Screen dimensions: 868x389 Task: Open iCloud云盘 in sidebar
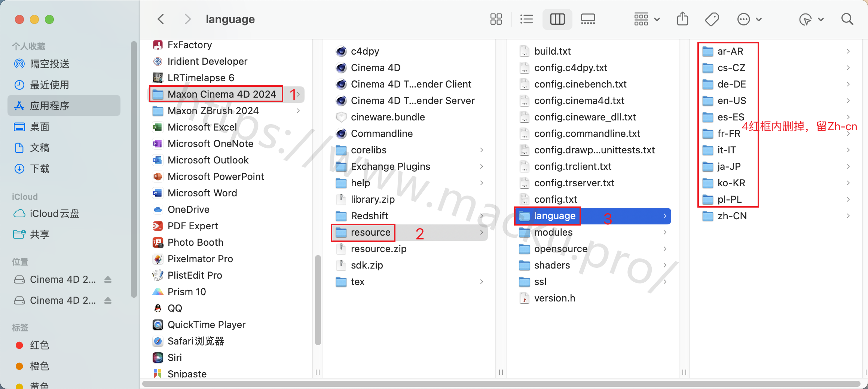click(64, 214)
